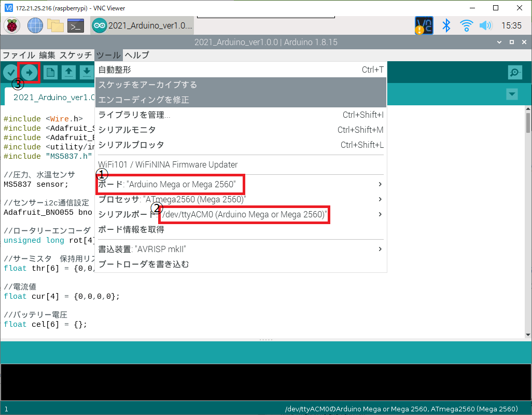Expand the 書込装置 AVRISP mkII submenu

pos(241,249)
